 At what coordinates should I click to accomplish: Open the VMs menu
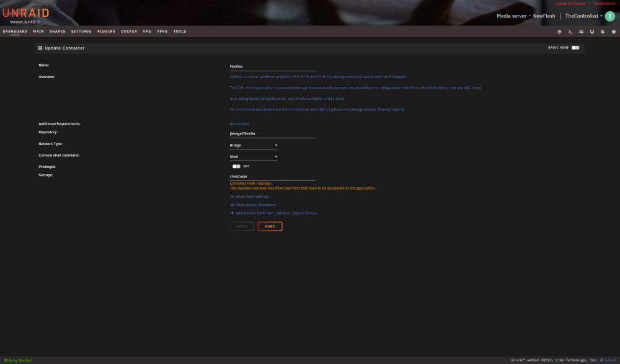click(147, 32)
